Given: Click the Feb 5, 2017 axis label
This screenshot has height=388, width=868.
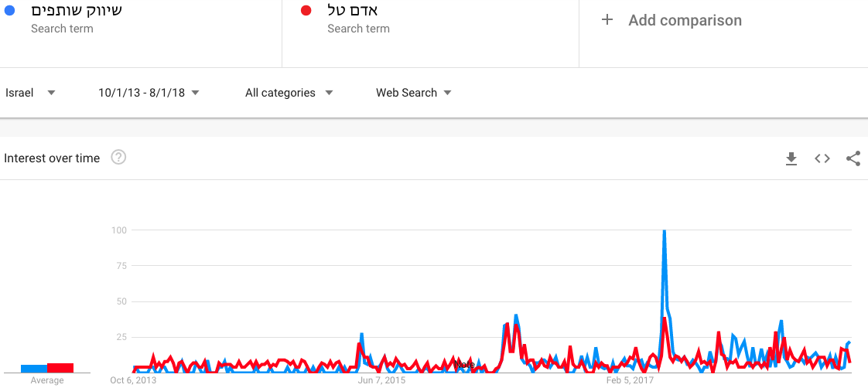Looking at the screenshot, I should [630, 381].
